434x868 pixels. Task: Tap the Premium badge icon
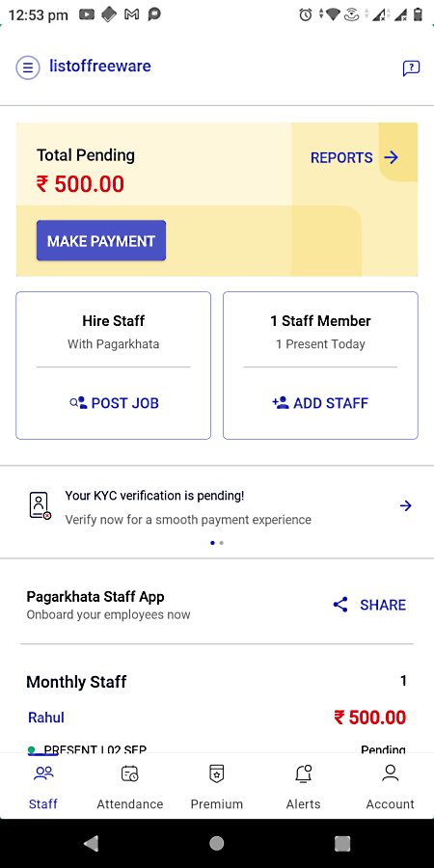[x=216, y=773]
